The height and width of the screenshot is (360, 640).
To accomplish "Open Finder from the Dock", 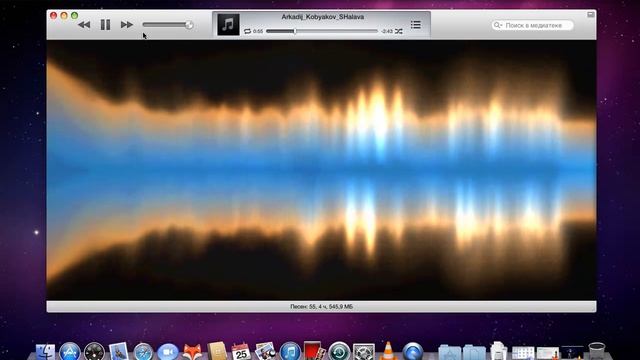I will [45, 352].
